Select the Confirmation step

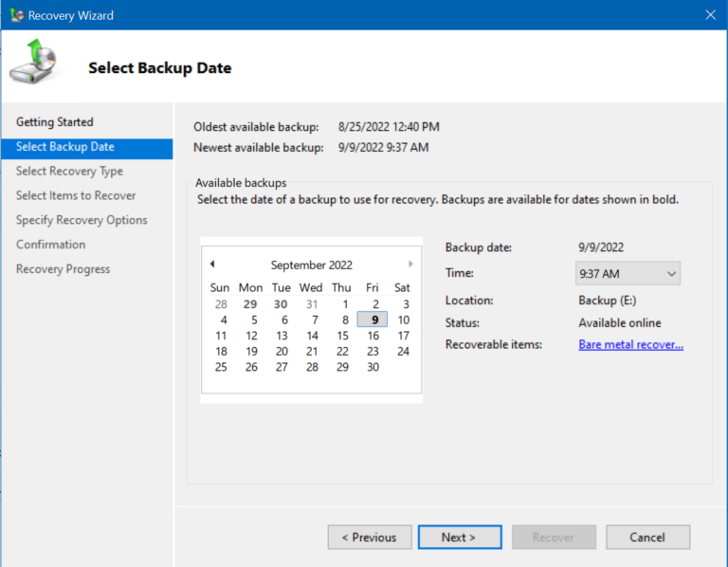(50, 245)
